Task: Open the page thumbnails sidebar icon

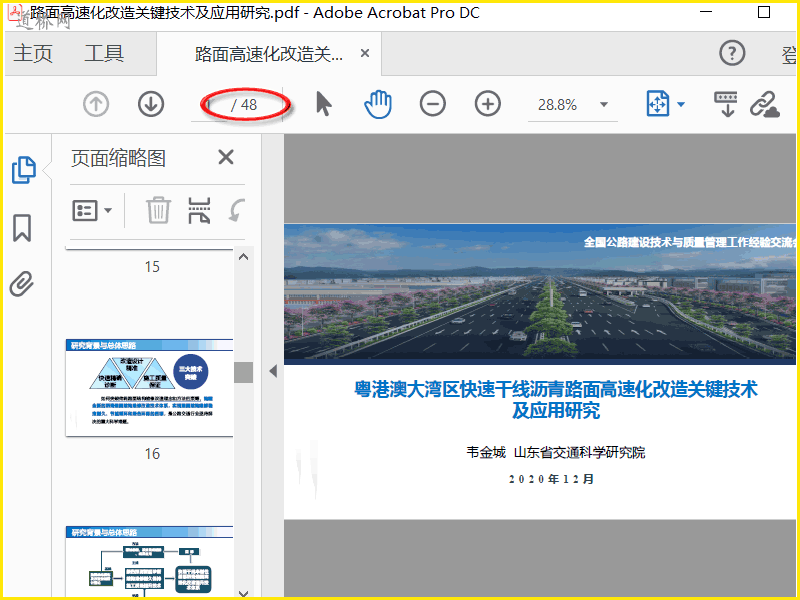Action: (23, 170)
